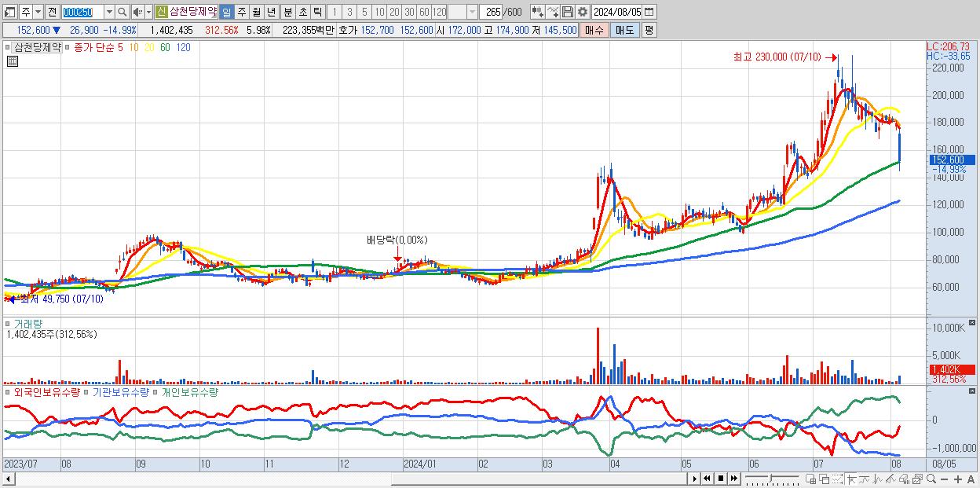Click the line-with-pointer icon before save
980x488 pixels.
[552, 12]
